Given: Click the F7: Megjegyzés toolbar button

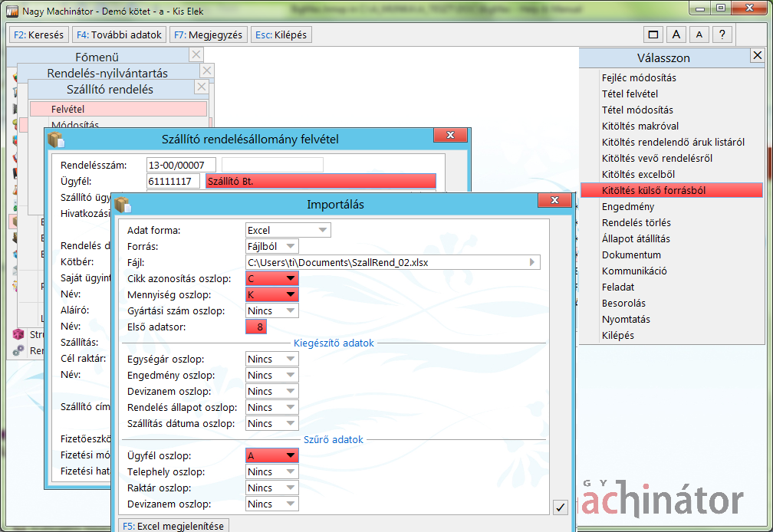Looking at the screenshot, I should click(208, 35).
